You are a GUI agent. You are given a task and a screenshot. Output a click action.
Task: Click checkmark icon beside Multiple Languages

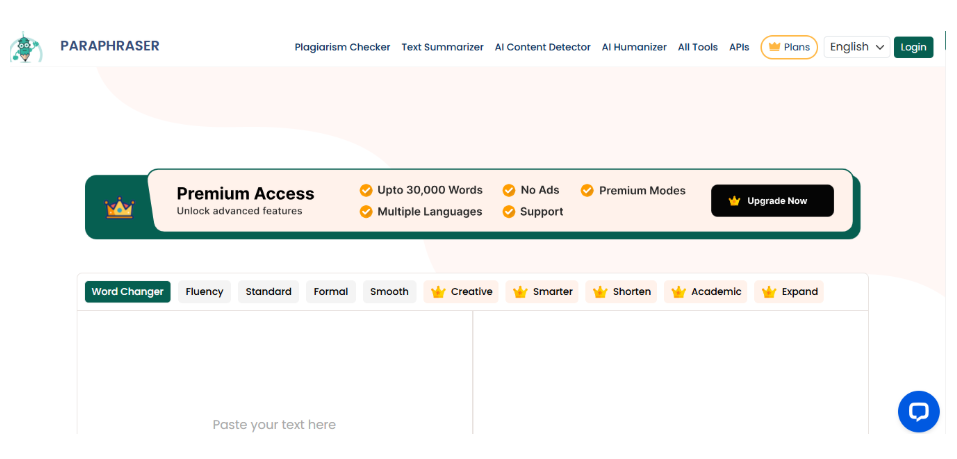[x=366, y=212]
